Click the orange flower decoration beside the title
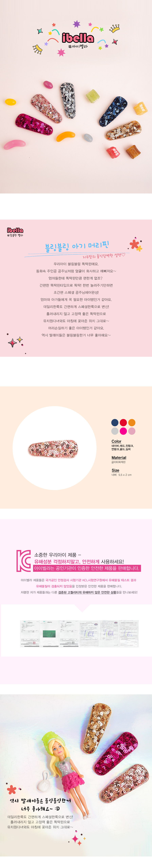The image size is (152, 868). (136, 245)
